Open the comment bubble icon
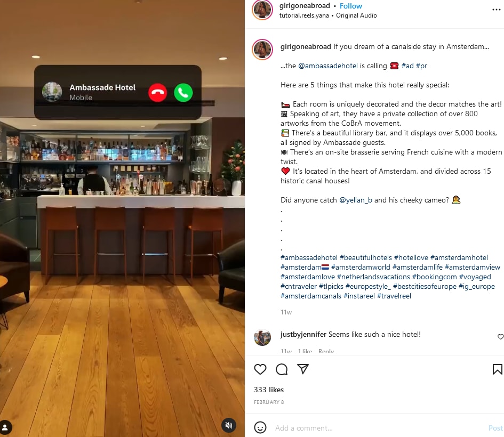 [x=282, y=369]
